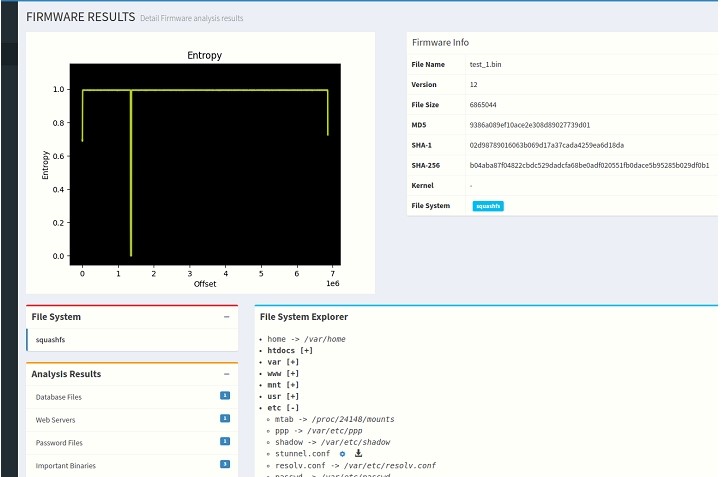The width and height of the screenshot is (728, 477).
Task: Collapse the Analysis Results panel
Action: 227,374
